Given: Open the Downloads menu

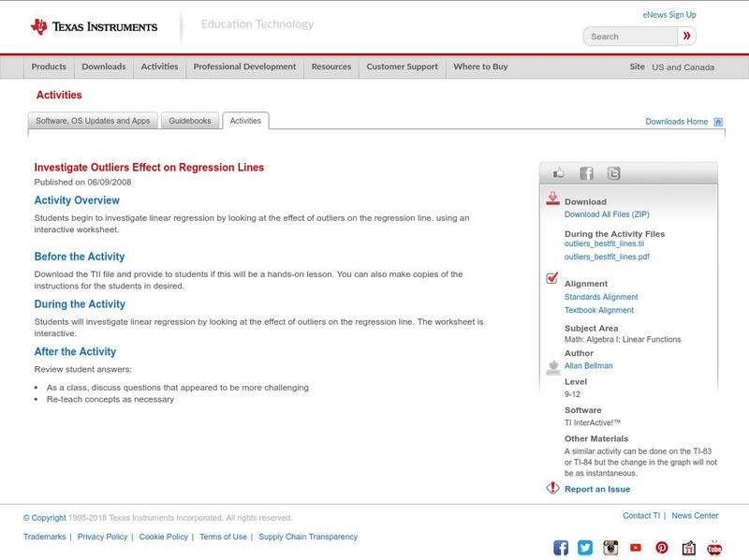Looking at the screenshot, I should coord(104,66).
